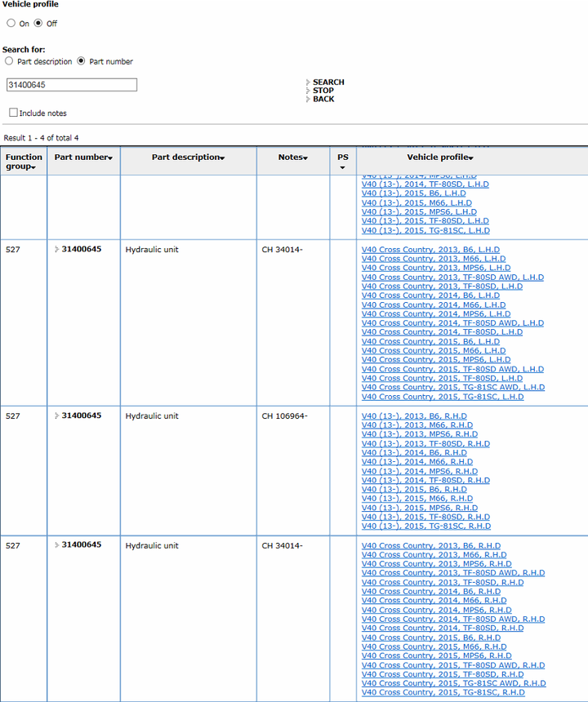The image size is (588, 702).
Task: Select the Vehicle profile On radio button
Action: [11, 23]
